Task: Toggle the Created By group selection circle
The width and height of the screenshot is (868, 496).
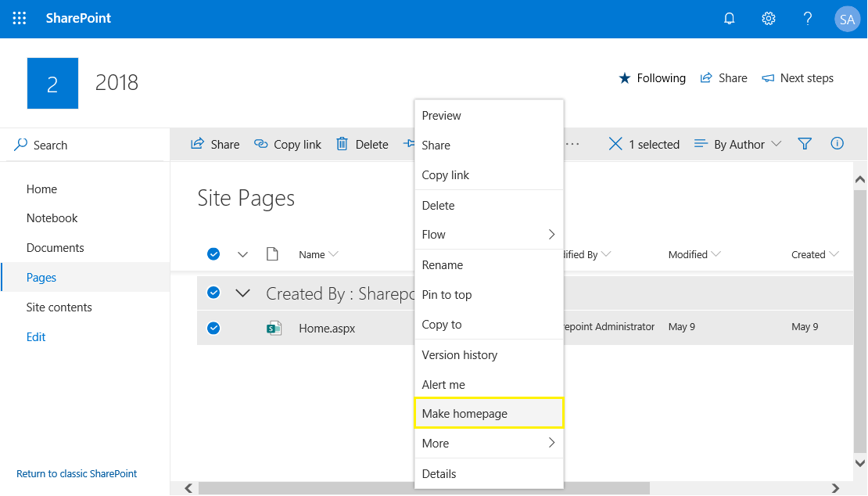Action: click(213, 293)
